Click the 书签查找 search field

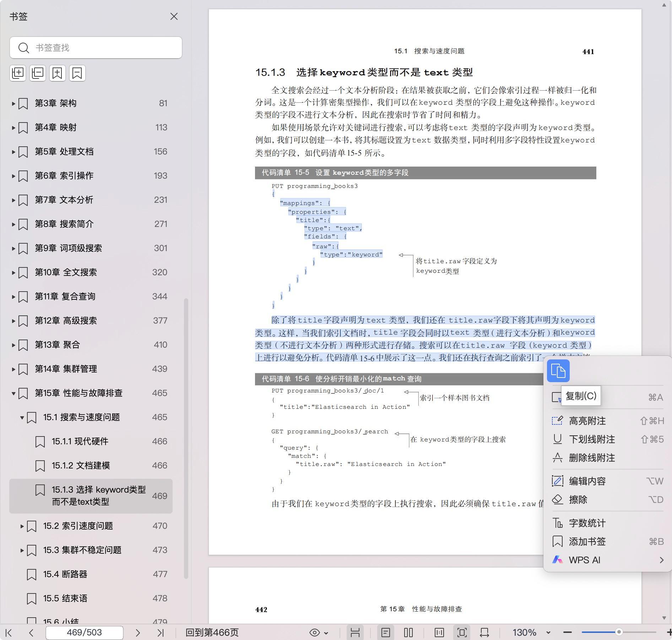point(103,48)
